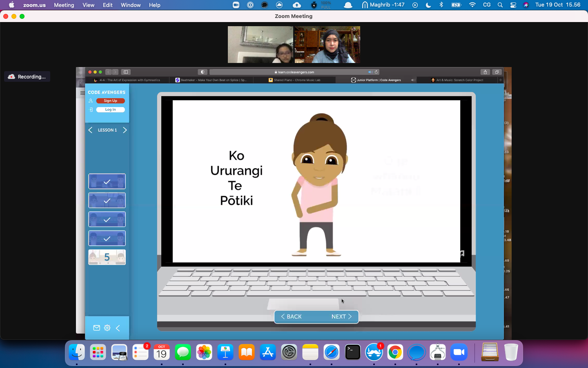
Task: Switch to the Beatmaker Splice tab
Action: click(x=211, y=80)
